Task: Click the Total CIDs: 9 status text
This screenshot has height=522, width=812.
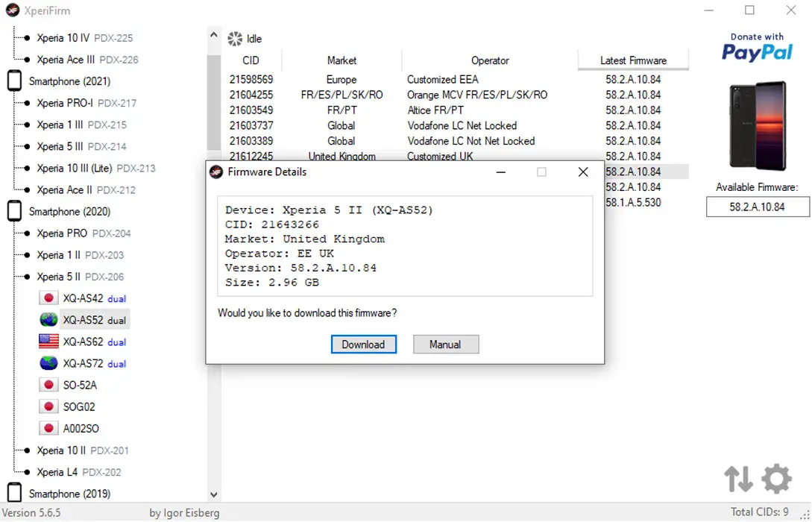Action: 760,512
